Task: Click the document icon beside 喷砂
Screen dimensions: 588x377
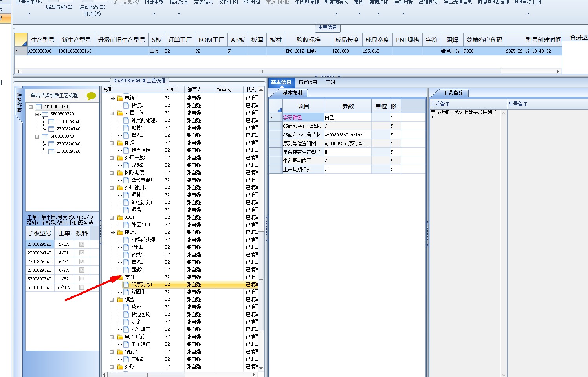Action: (x=126, y=307)
